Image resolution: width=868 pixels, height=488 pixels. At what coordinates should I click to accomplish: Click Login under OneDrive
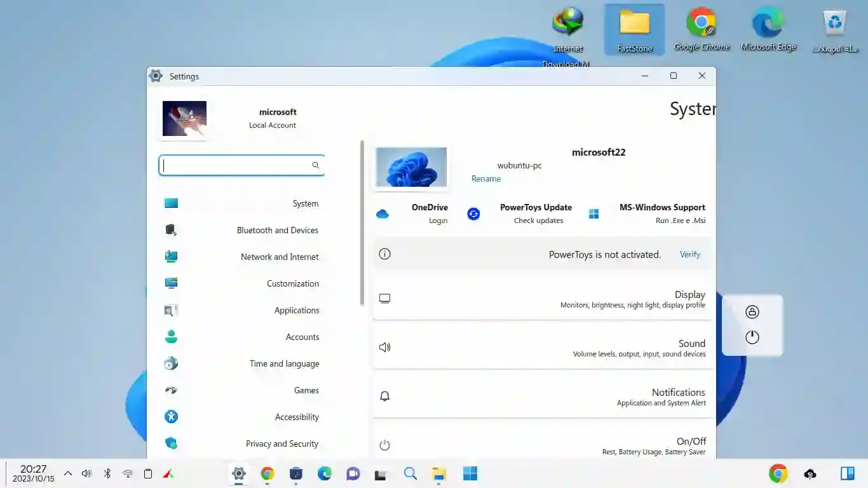tap(438, 220)
